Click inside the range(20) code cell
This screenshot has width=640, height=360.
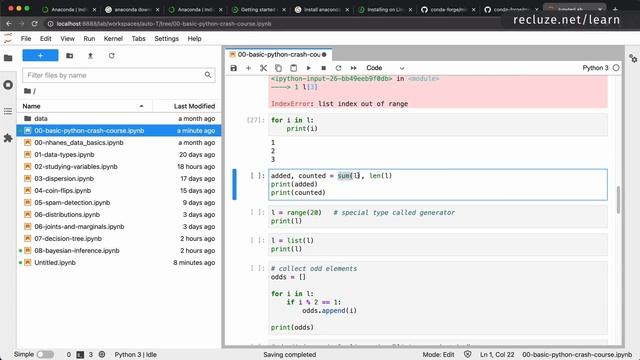[x=438, y=217]
